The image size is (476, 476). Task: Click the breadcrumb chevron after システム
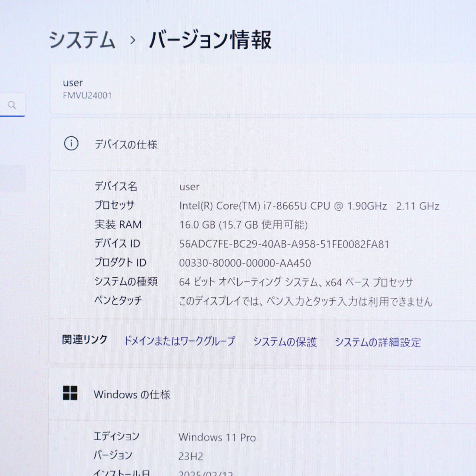(133, 40)
